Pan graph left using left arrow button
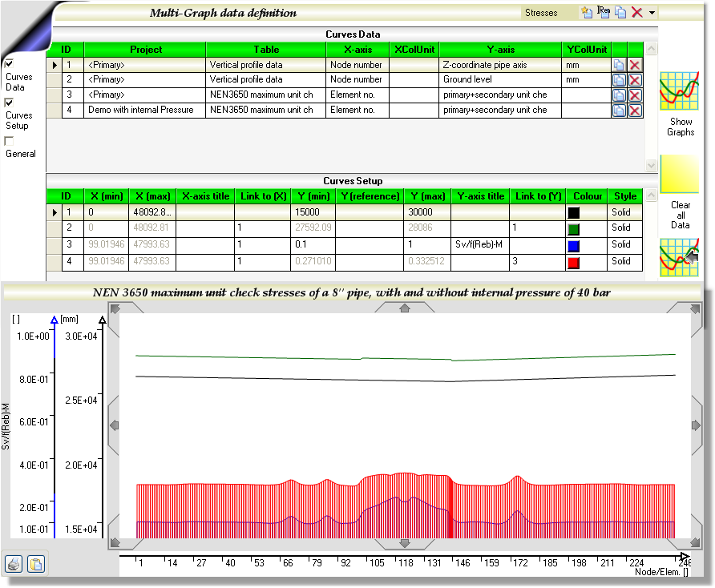 click(x=114, y=425)
